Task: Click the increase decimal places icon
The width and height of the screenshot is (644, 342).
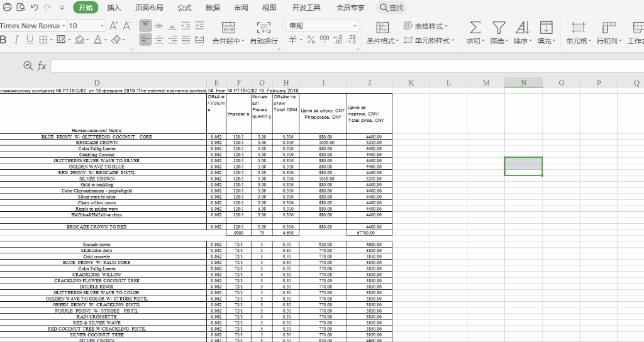Action: [338, 40]
